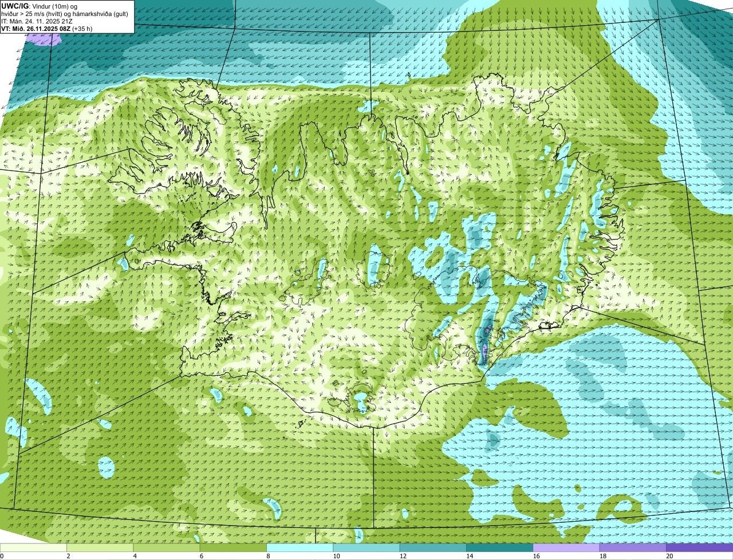Click the scale label "2"

click(68, 556)
